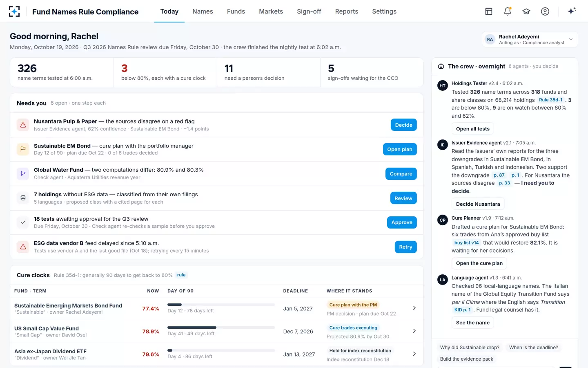Viewport: 588px width, 368px height.
Task: Switch to the Names tab
Action: pos(203,11)
